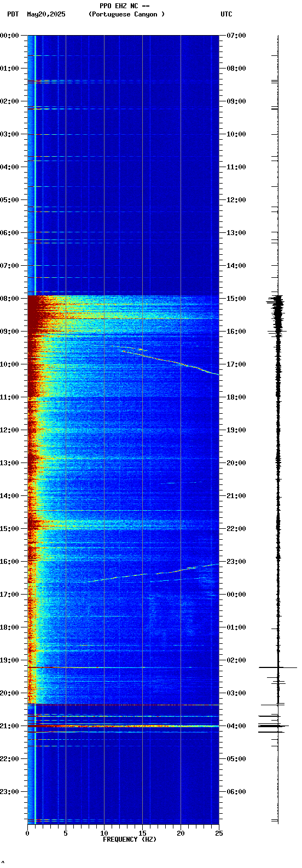Click the '15' frequency axis tick label
This screenshot has height=868, width=302.
click(142, 833)
